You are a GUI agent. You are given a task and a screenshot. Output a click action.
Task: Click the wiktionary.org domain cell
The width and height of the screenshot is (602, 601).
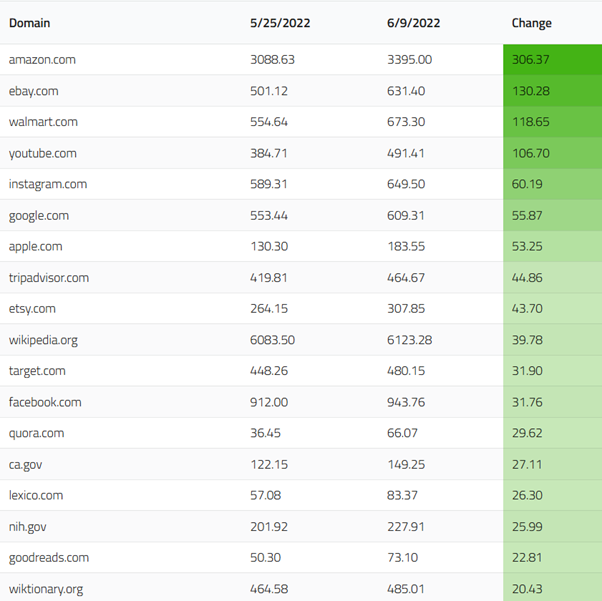46,589
